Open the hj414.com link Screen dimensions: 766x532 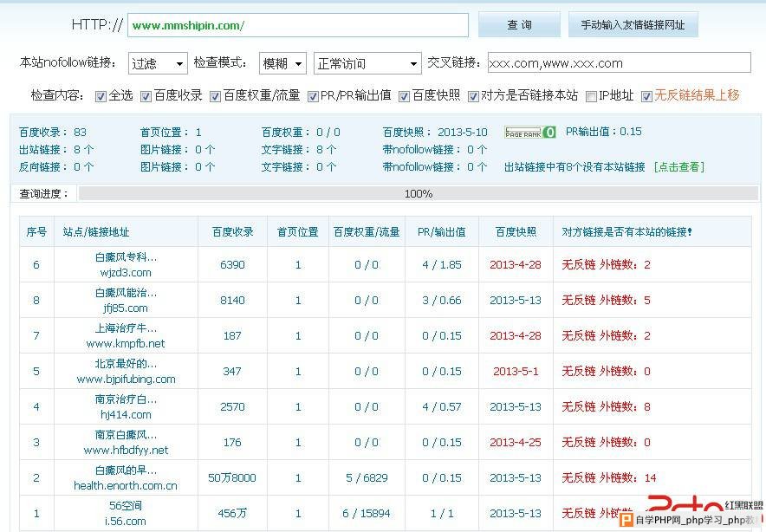[x=126, y=415]
